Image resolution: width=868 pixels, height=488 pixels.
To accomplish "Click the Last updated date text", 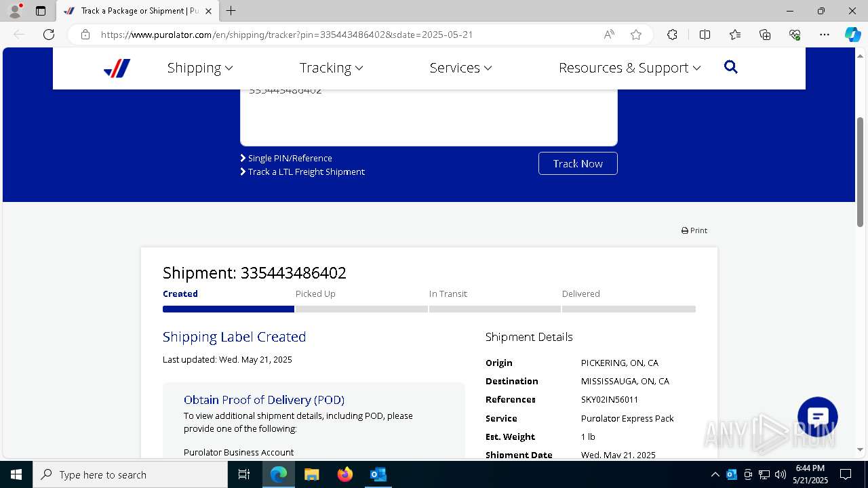I will click(227, 359).
